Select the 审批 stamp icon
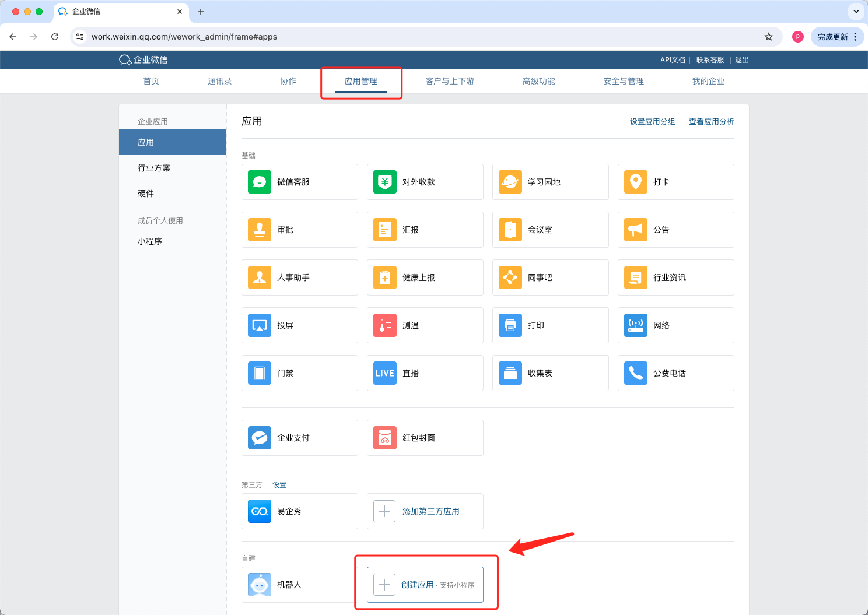Image resolution: width=868 pixels, height=615 pixels. (260, 230)
